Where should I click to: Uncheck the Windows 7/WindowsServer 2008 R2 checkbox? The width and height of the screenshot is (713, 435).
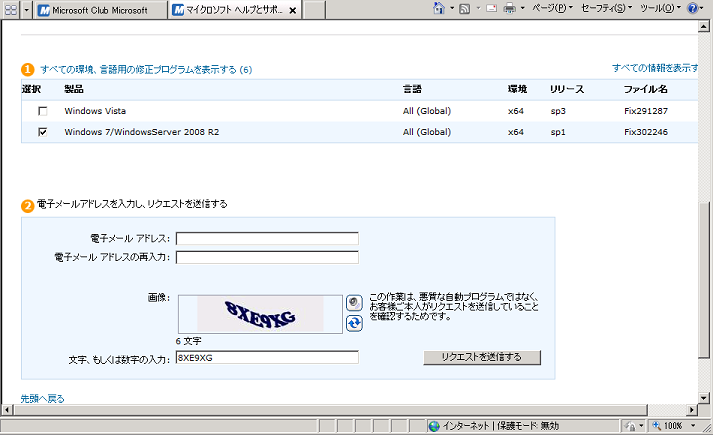pyautogui.click(x=43, y=131)
